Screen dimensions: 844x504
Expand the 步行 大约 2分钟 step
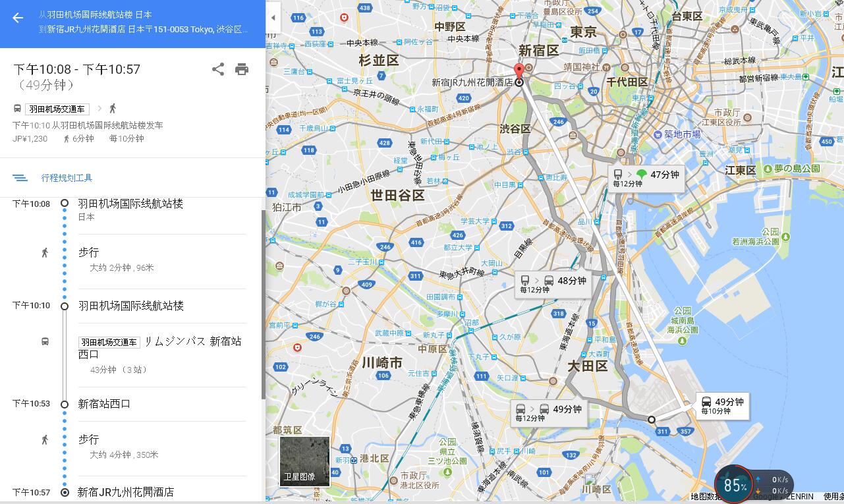click(161, 260)
